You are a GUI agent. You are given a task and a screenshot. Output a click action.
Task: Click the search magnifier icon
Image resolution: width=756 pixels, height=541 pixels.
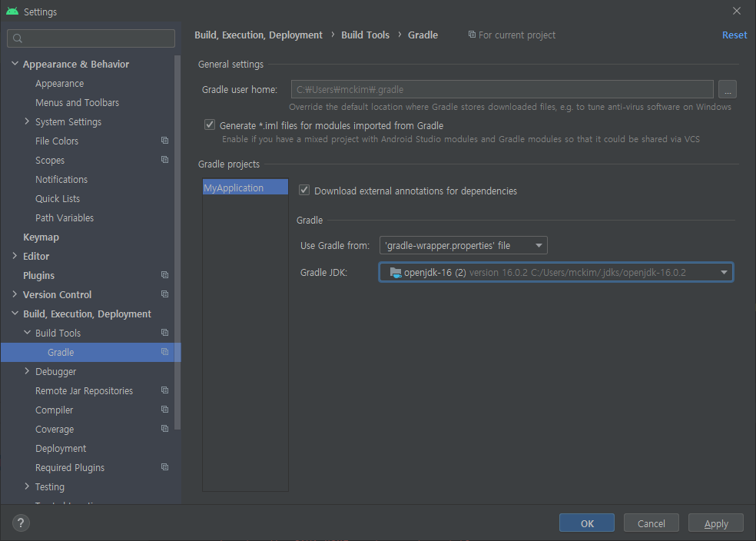tap(18, 38)
